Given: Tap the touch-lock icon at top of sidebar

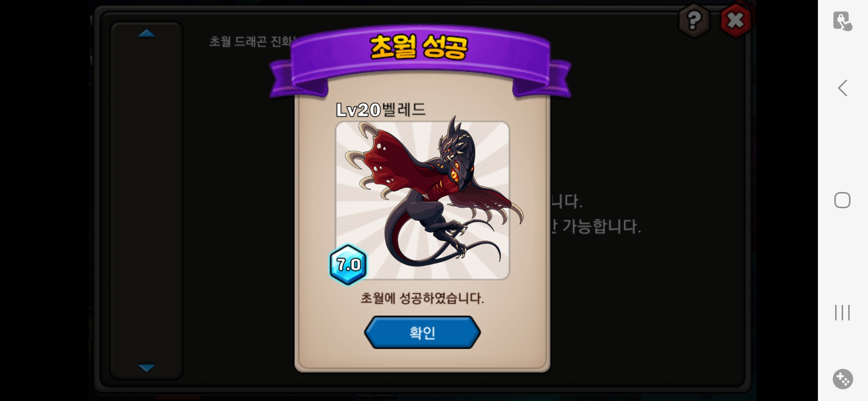Looking at the screenshot, I should click(842, 21).
